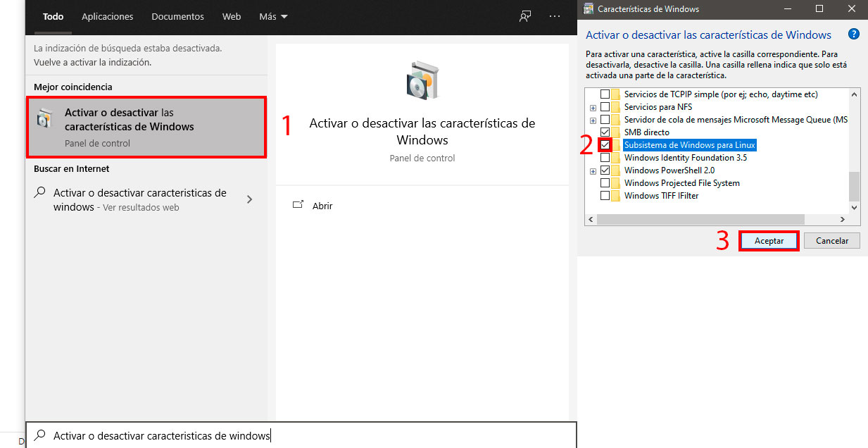Tick the Servicios para NFS checkbox

coord(605,107)
